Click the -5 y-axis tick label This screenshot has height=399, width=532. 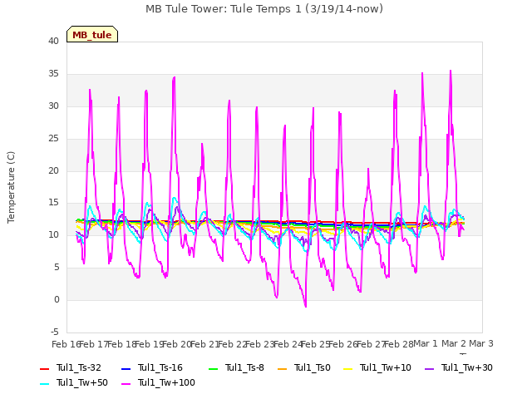[x=55, y=332]
